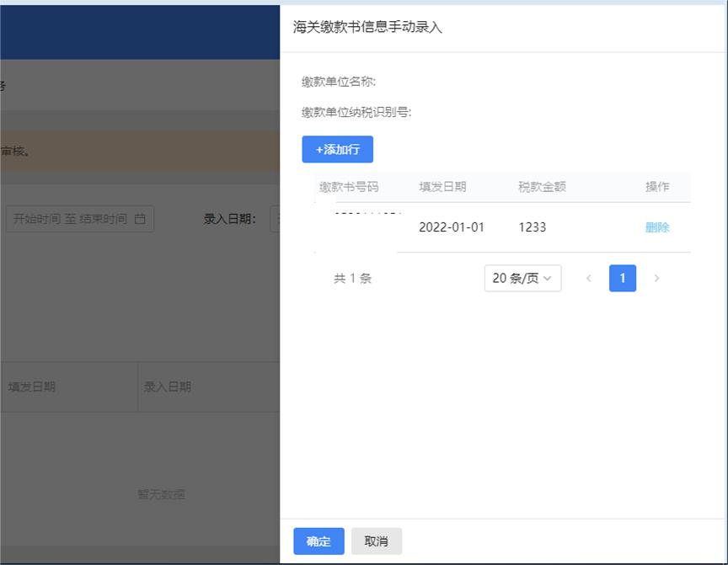Viewport: 728px width, 565px height.
Task: Select page 1 in the pagination control
Action: click(x=623, y=278)
